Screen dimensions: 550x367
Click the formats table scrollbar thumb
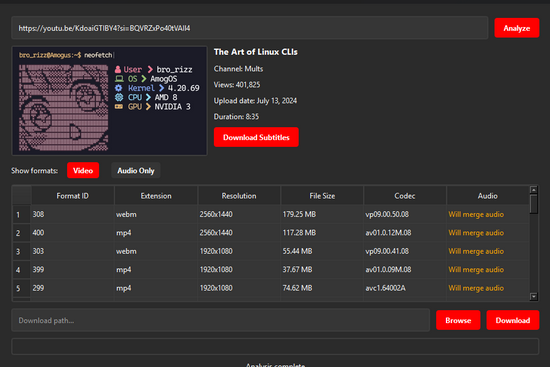point(534,204)
